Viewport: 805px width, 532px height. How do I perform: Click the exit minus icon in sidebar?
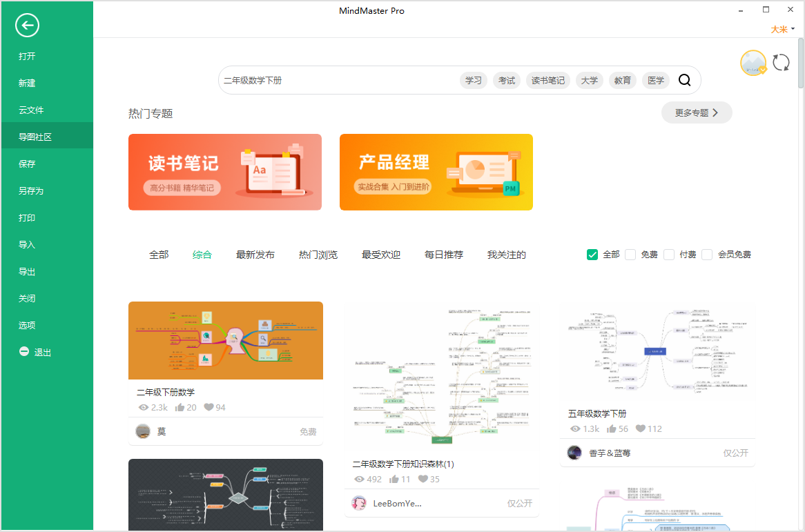pos(23,351)
